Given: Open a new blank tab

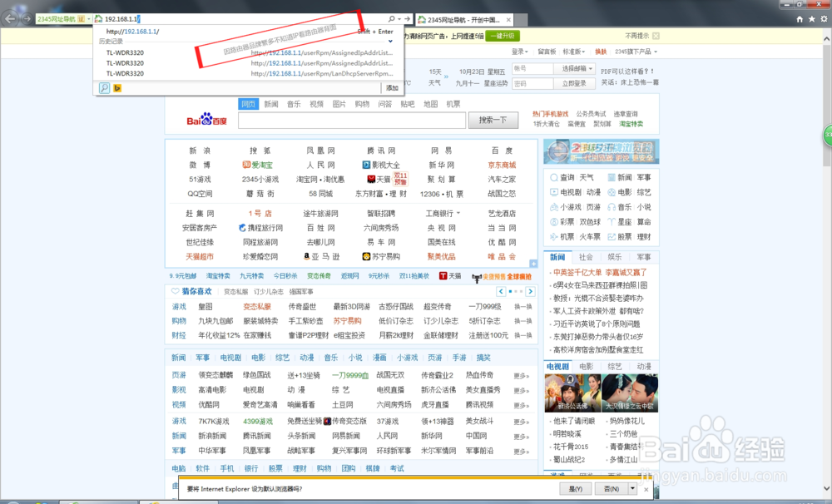Looking at the screenshot, I should click(x=522, y=20).
